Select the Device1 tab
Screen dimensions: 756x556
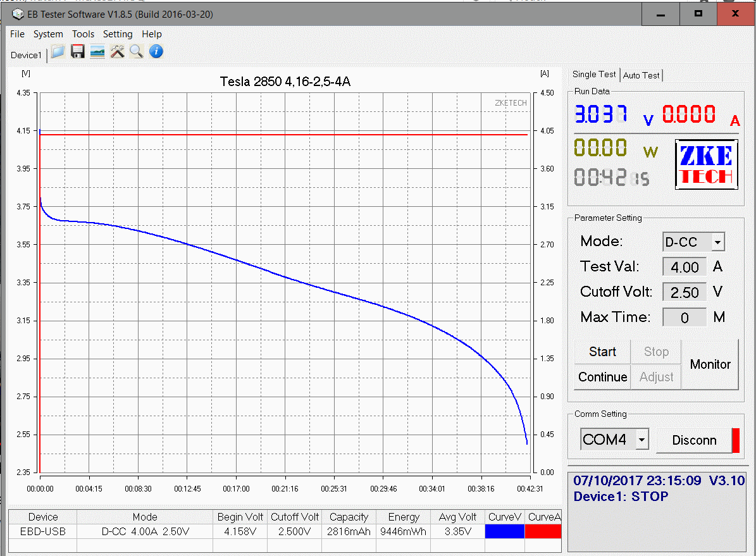[26, 56]
